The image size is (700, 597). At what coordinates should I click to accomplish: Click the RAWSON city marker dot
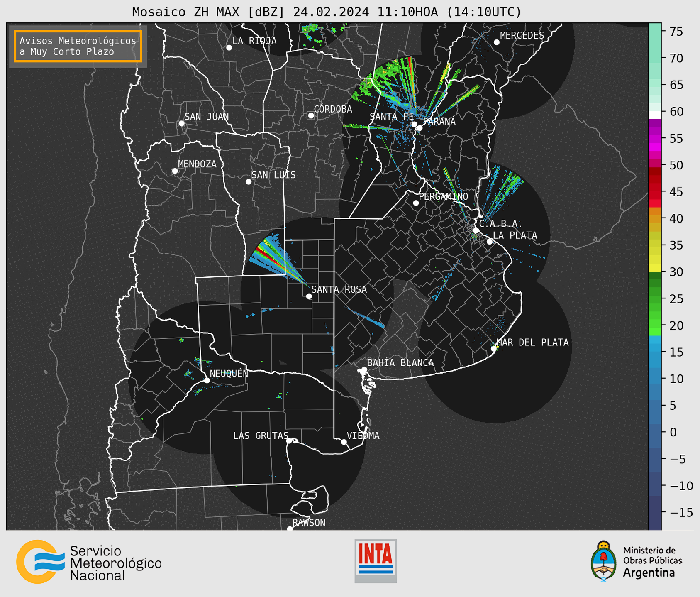(290, 529)
